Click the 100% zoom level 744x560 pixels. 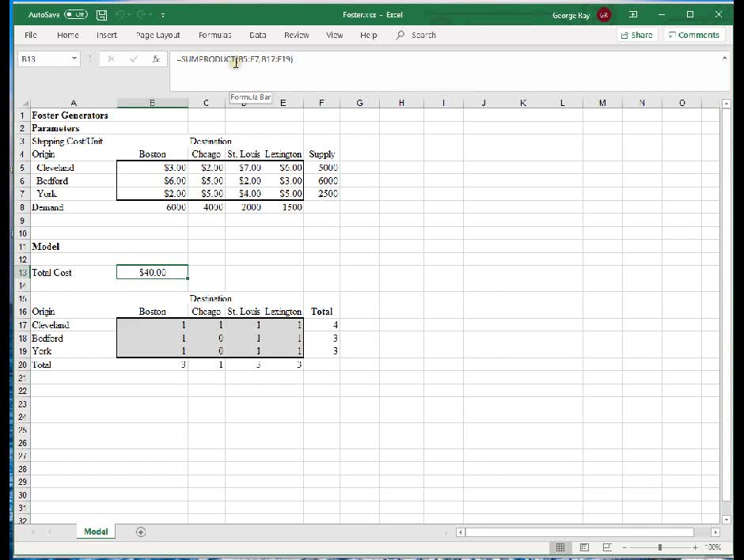[712, 547]
